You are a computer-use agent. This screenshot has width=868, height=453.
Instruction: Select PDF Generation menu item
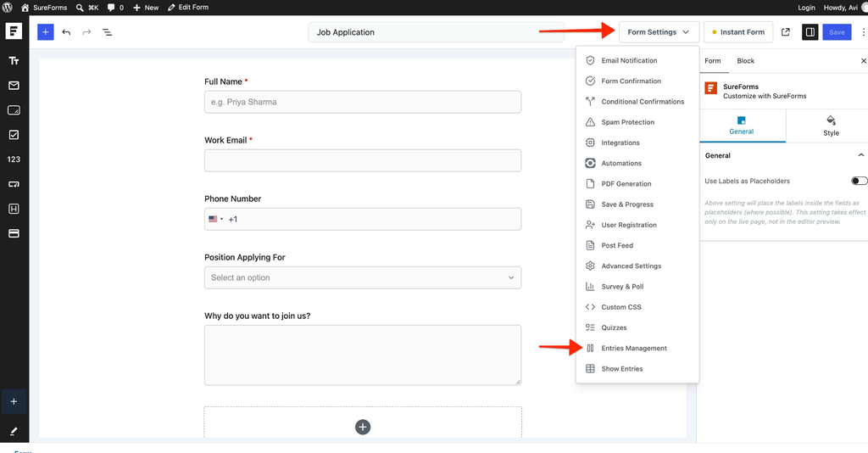[637, 183]
